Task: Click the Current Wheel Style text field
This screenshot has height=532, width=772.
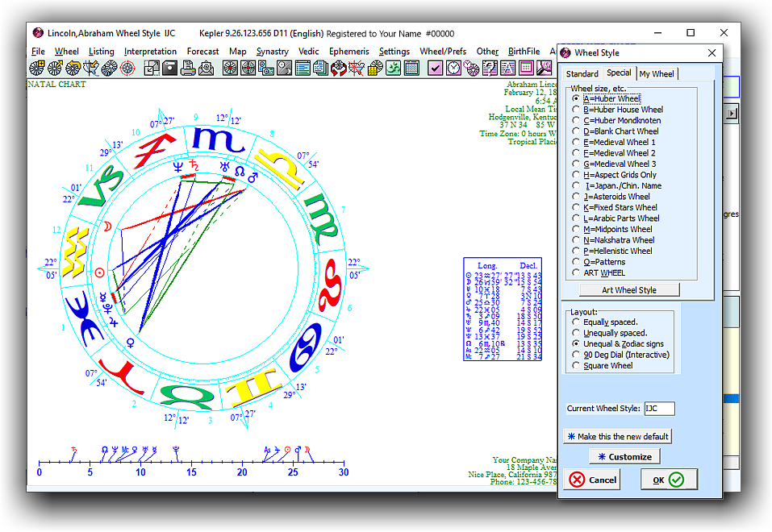Action: point(659,409)
